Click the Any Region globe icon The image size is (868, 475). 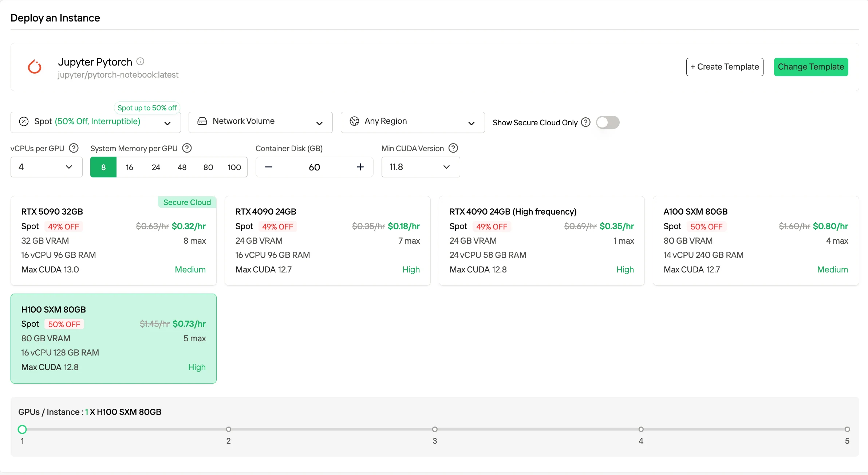[x=354, y=121]
